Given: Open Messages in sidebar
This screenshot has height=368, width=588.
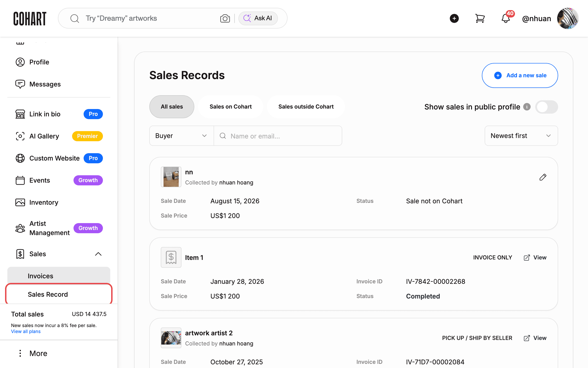Looking at the screenshot, I should [59, 84].
